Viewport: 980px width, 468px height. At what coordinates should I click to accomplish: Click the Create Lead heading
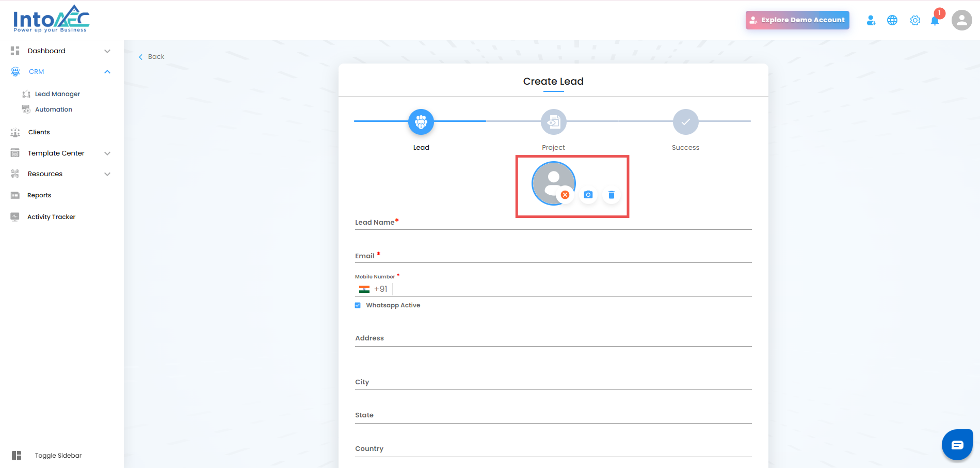click(553, 81)
